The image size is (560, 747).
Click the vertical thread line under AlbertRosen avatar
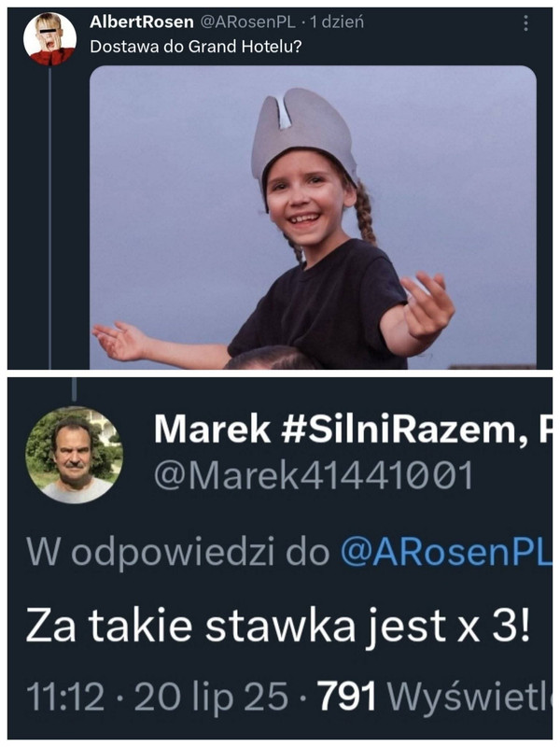coord(49,218)
